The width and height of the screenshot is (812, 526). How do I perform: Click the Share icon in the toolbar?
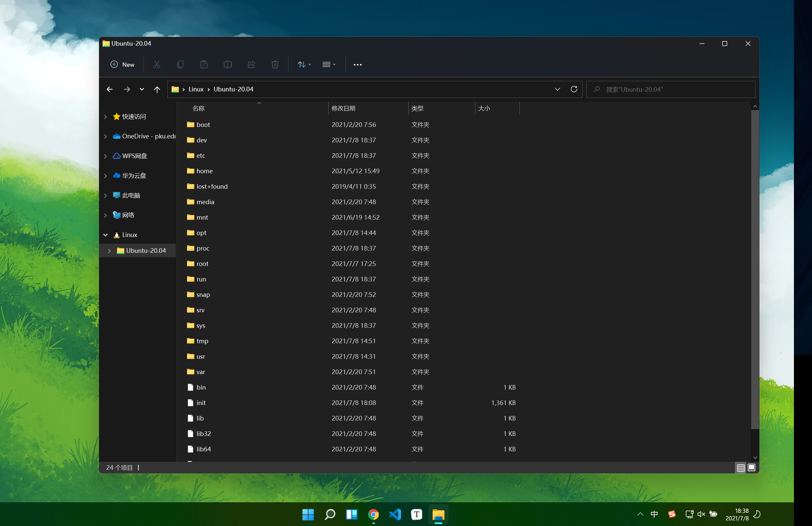251,64
